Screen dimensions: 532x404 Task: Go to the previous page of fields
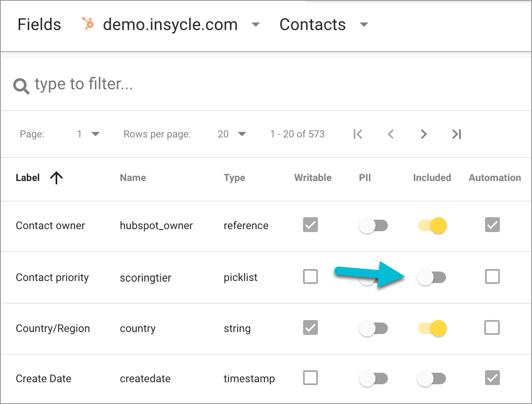pyautogui.click(x=390, y=134)
